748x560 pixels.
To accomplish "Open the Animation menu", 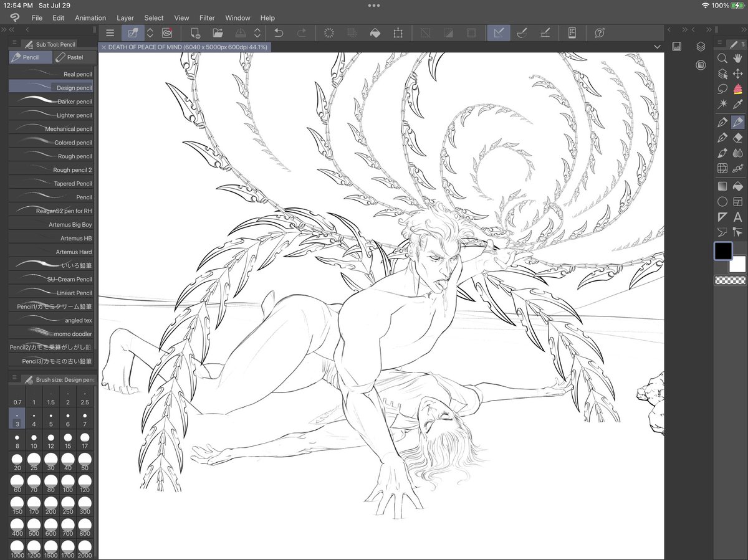I will (90, 18).
